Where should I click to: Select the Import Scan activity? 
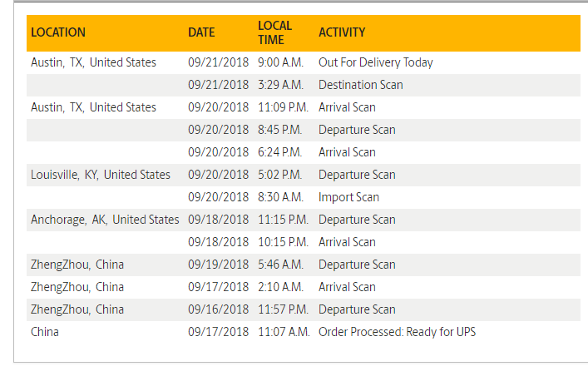click(348, 197)
